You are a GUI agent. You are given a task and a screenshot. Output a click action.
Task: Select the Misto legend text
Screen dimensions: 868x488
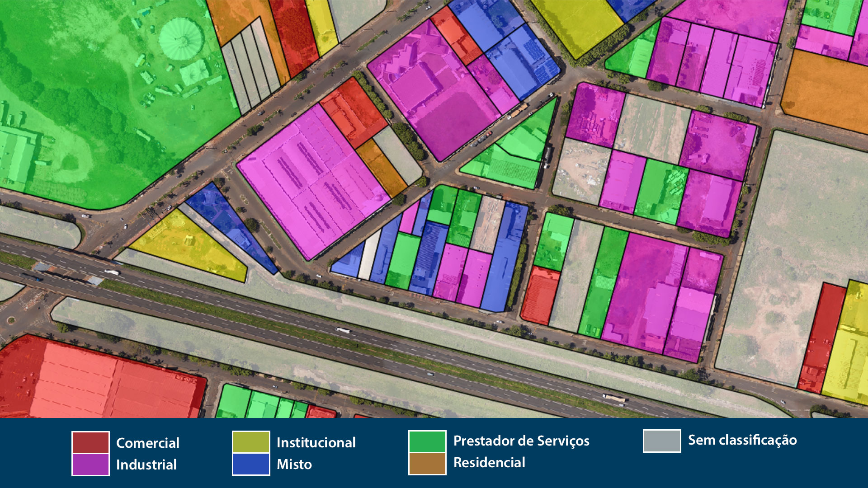(294, 464)
